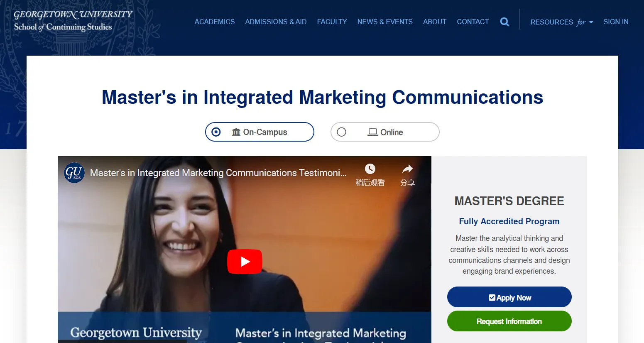This screenshot has height=343, width=644.
Task: Expand the Resources for dropdown
Action: point(561,22)
